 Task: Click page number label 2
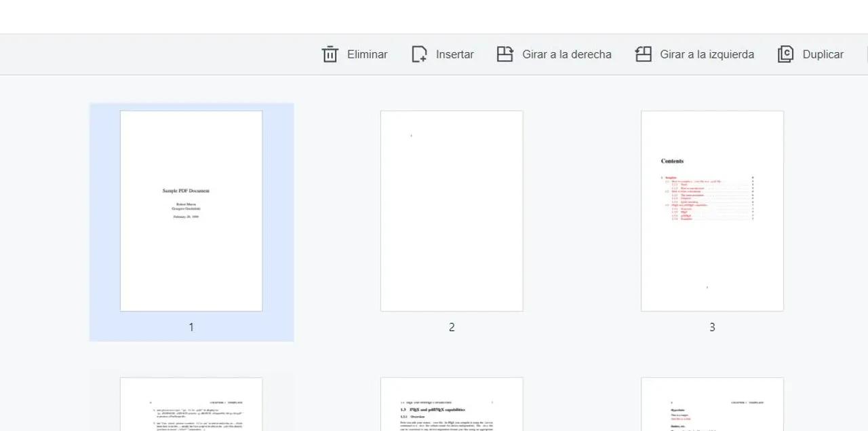point(452,327)
